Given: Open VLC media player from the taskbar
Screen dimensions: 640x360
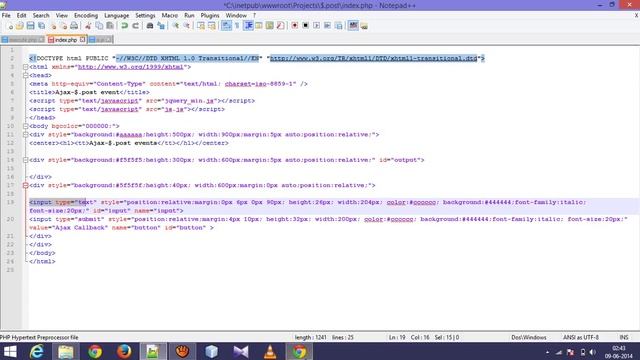Looking at the screenshot, I should [x=270, y=351].
